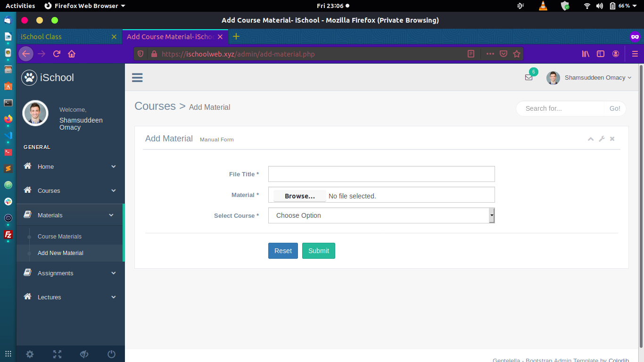
Task: Open the Ubuntu Activities overview
Action: point(20,6)
